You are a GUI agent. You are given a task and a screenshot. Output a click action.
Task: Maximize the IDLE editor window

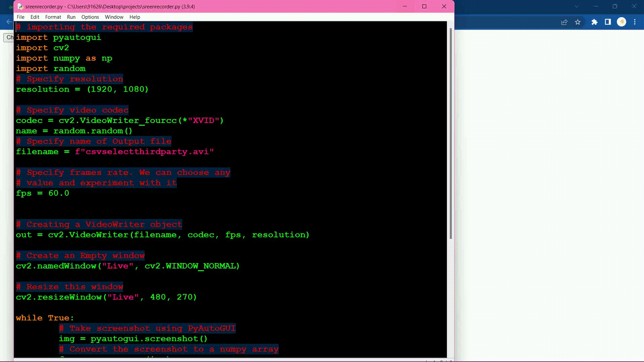424,6
